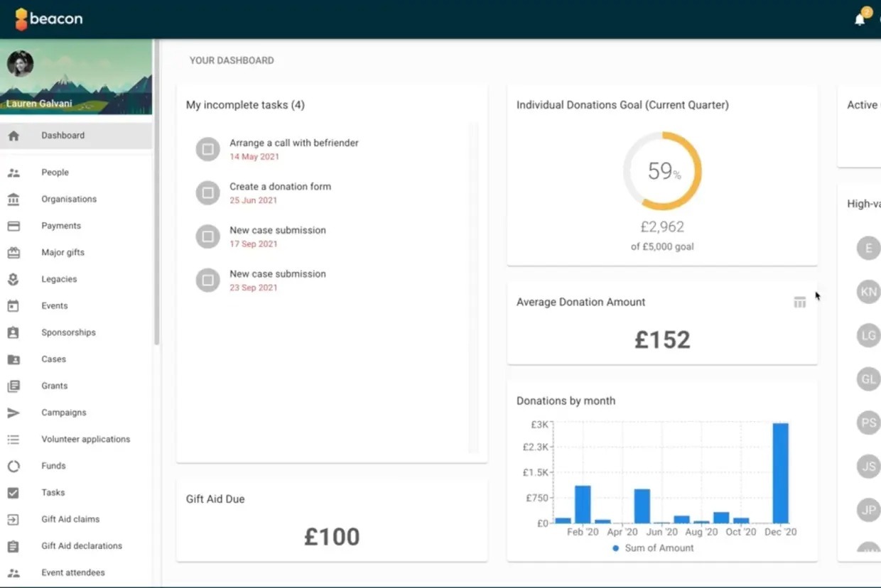Click the People sidebar icon

coord(13,173)
